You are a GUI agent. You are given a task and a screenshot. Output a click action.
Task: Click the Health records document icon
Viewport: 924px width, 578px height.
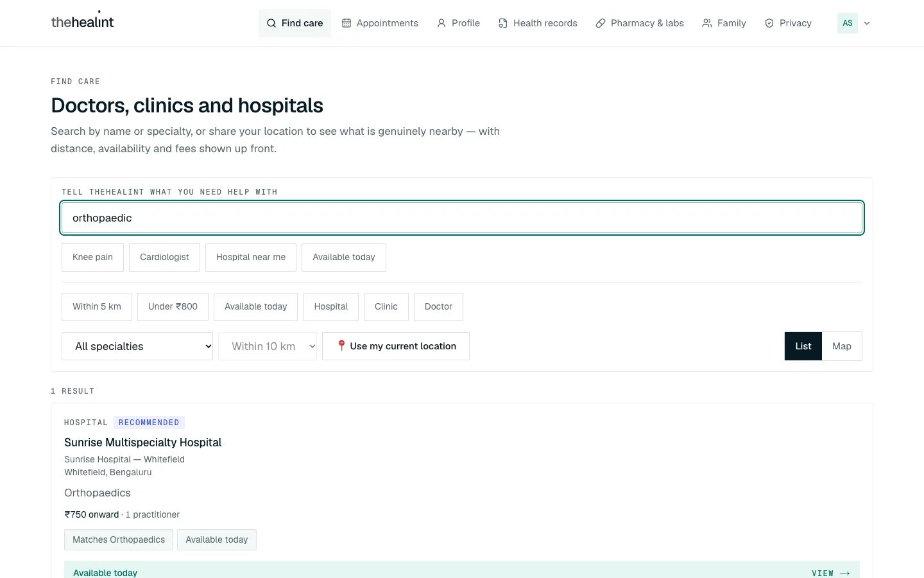[x=503, y=23]
